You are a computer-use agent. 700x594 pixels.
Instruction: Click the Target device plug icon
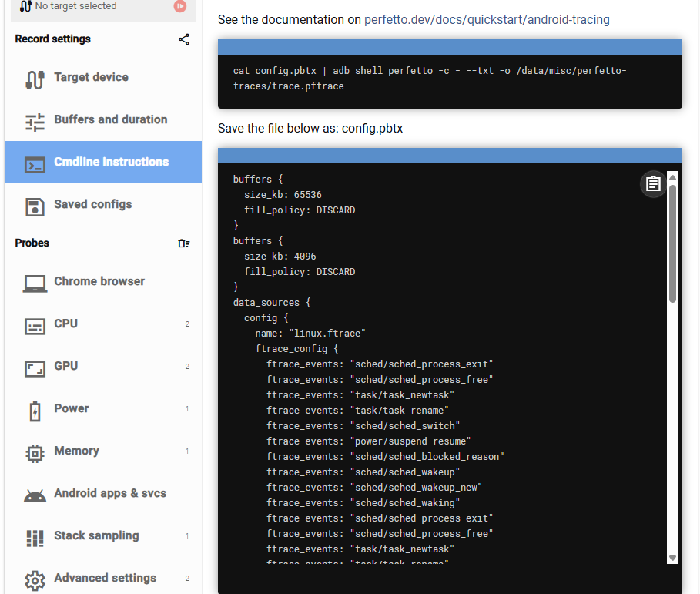click(35, 79)
